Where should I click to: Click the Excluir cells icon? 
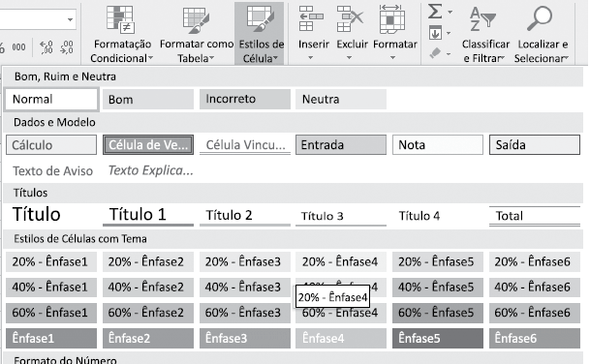click(350, 18)
